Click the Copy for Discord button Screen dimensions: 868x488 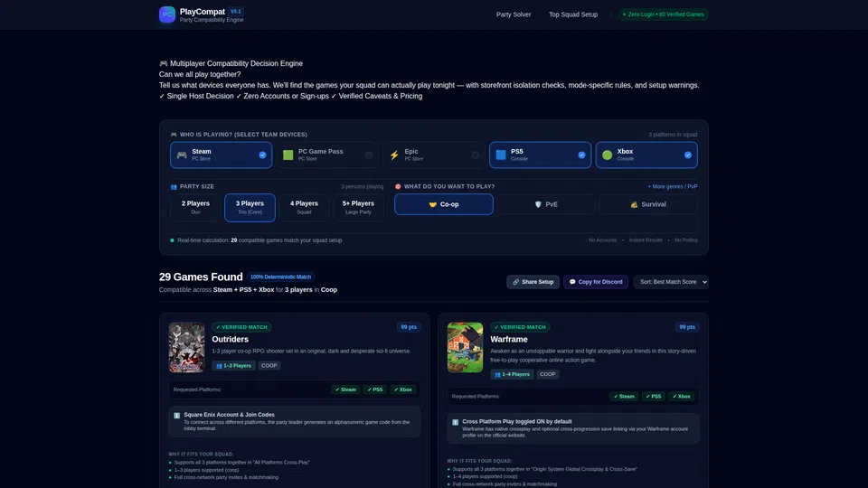click(x=596, y=282)
